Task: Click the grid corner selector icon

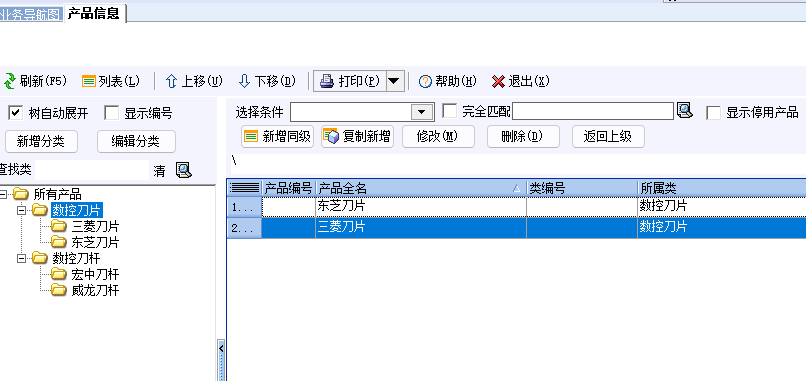Action: (x=245, y=188)
